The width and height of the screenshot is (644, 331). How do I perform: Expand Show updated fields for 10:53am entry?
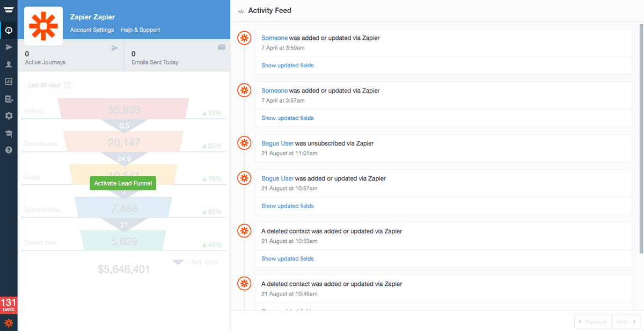(288, 258)
